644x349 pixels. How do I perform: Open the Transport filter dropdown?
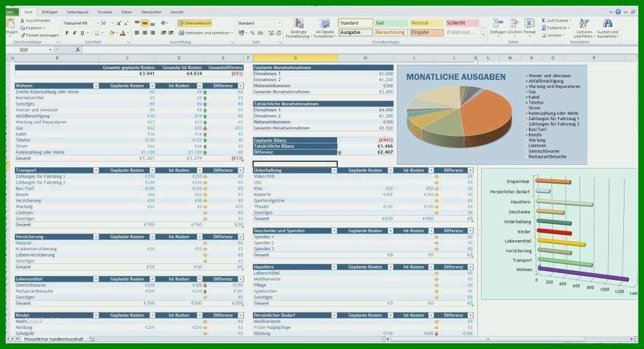[x=96, y=170]
